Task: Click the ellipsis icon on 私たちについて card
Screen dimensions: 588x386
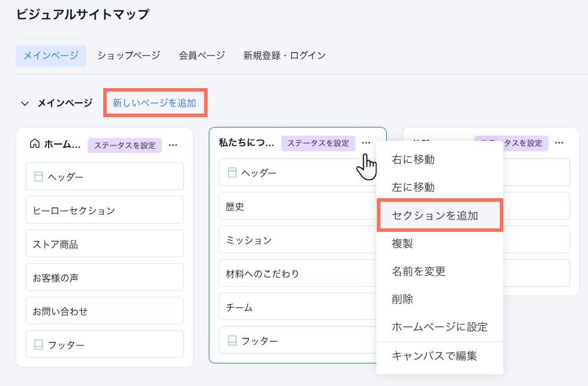Action: pos(366,141)
